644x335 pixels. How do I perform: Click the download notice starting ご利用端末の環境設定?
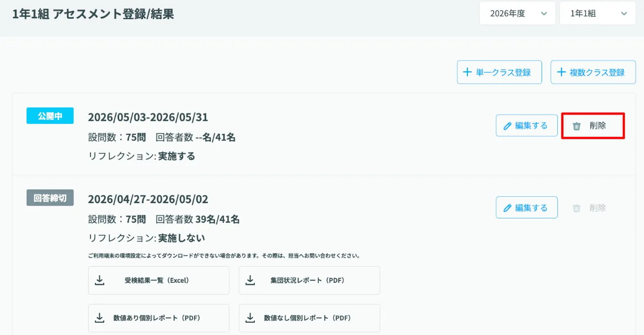tap(224, 256)
